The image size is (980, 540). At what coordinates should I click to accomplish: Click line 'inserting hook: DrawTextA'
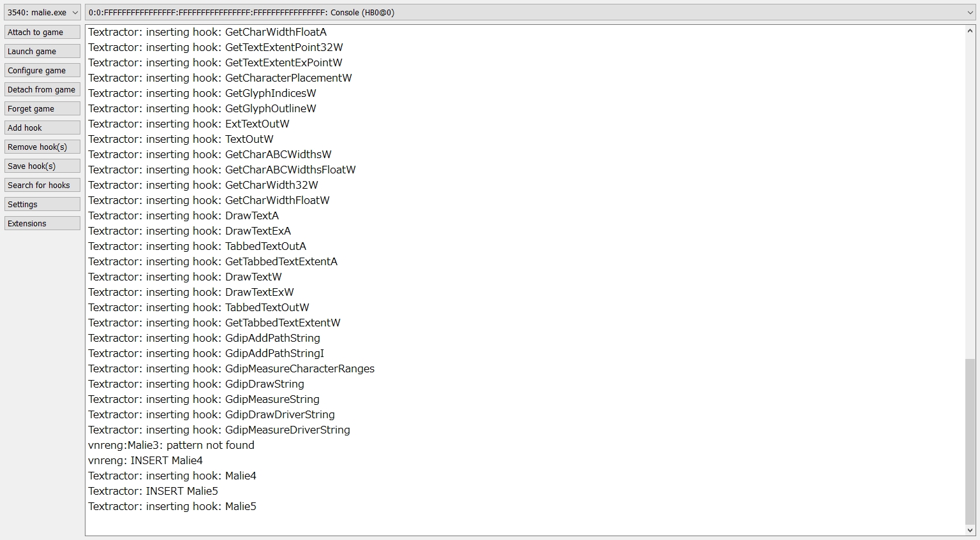183,215
